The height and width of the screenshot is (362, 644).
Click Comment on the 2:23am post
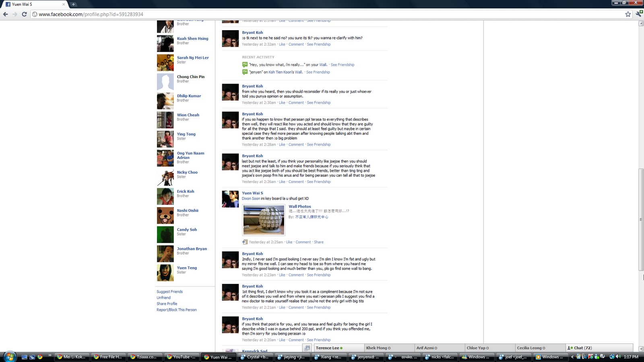tap(296, 275)
